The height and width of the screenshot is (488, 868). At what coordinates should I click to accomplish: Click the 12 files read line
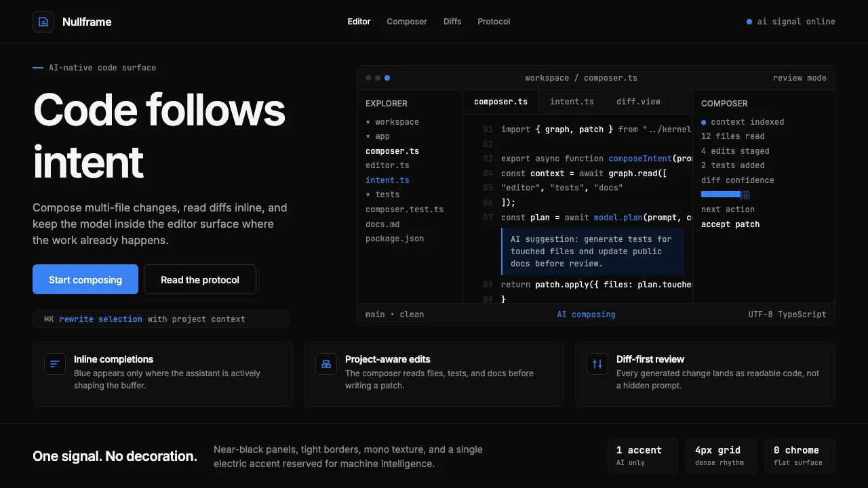(733, 136)
